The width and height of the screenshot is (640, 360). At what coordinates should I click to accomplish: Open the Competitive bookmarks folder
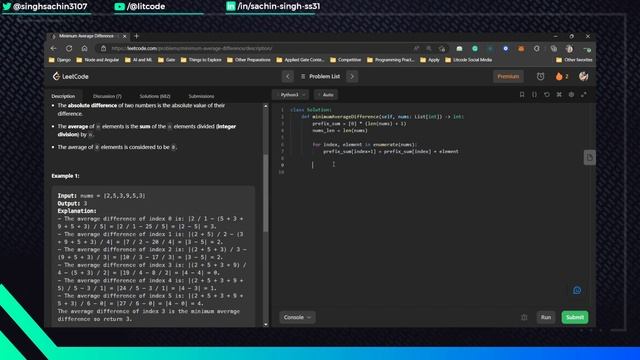(x=346, y=60)
